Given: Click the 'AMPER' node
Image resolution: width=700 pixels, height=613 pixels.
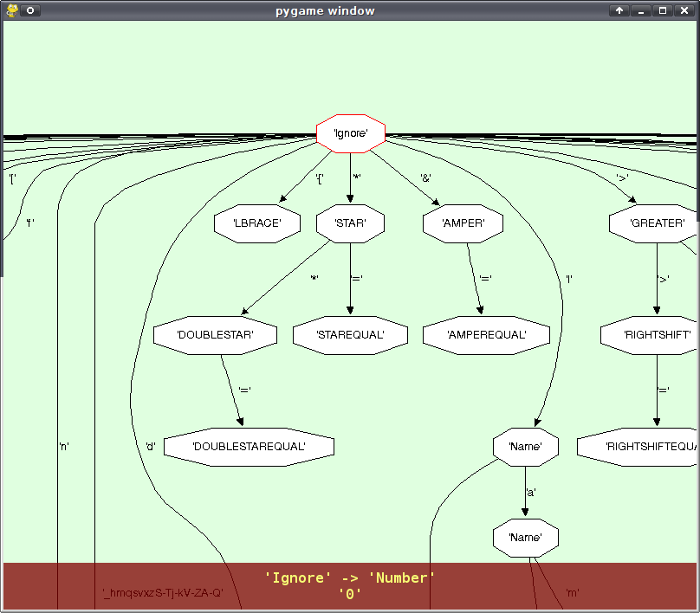Looking at the screenshot, I should coord(463,223).
